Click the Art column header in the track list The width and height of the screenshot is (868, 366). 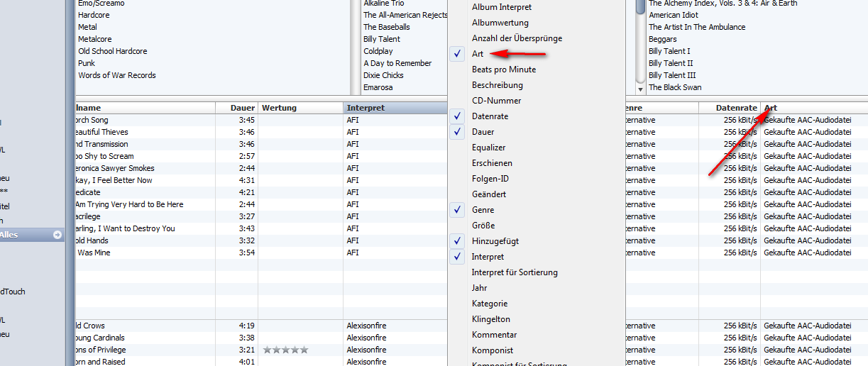tap(814, 108)
